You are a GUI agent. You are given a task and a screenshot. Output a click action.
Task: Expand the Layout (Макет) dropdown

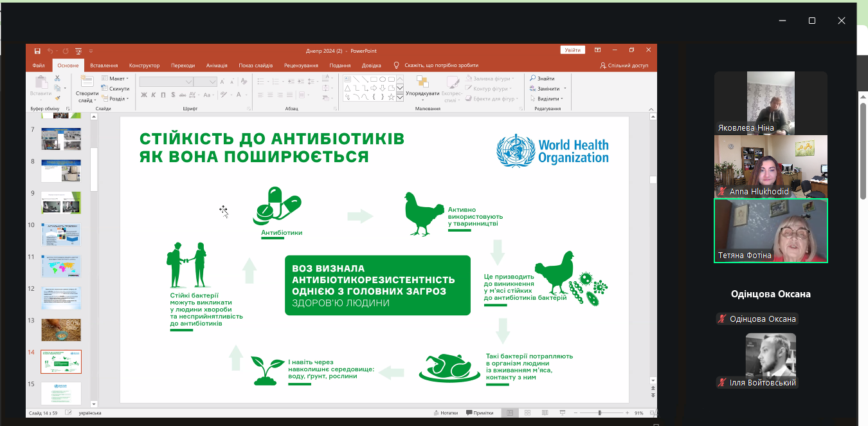116,79
